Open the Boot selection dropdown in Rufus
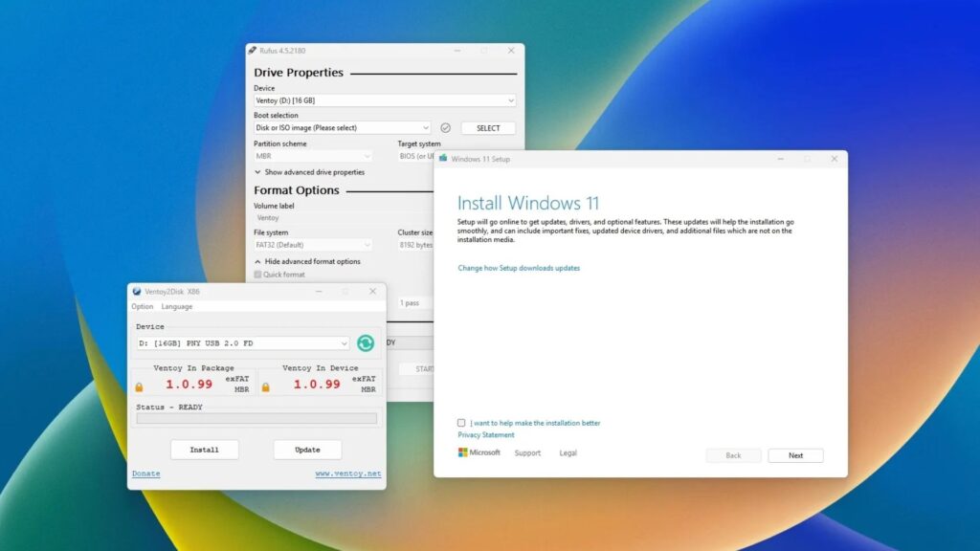 [x=342, y=128]
